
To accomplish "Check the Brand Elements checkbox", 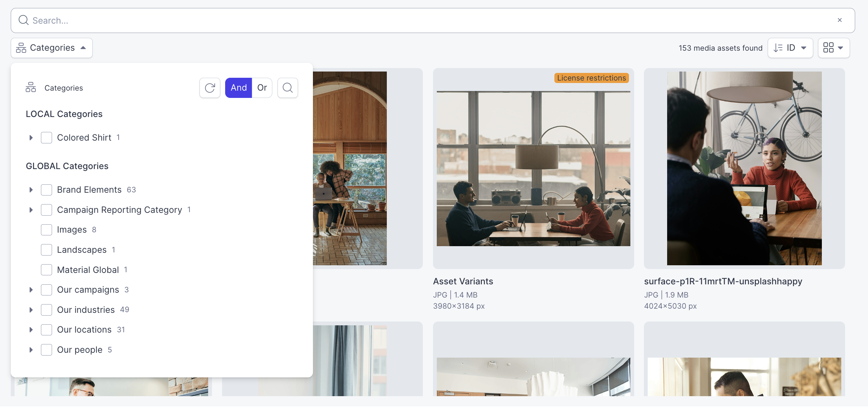I will pos(46,190).
